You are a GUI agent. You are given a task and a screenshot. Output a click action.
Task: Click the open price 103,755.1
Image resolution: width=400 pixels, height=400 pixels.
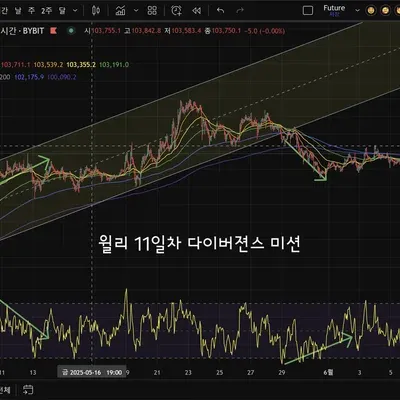pos(106,31)
